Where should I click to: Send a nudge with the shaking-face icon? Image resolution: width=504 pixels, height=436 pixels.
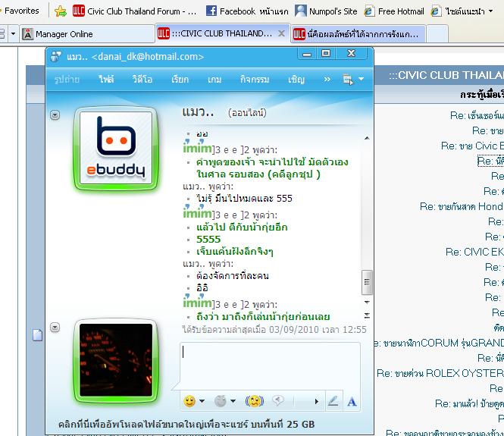pyautogui.click(x=254, y=400)
